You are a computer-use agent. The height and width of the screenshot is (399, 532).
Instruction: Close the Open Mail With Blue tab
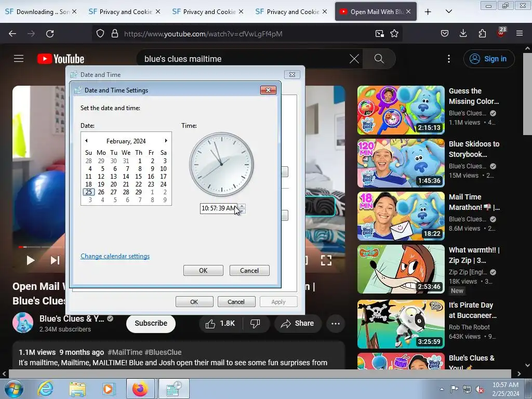pyautogui.click(x=408, y=11)
